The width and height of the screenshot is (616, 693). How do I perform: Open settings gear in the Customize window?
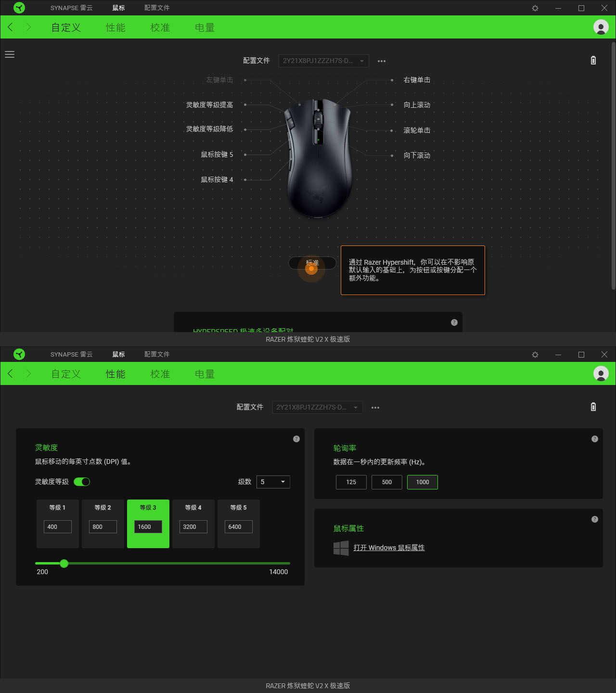click(535, 8)
